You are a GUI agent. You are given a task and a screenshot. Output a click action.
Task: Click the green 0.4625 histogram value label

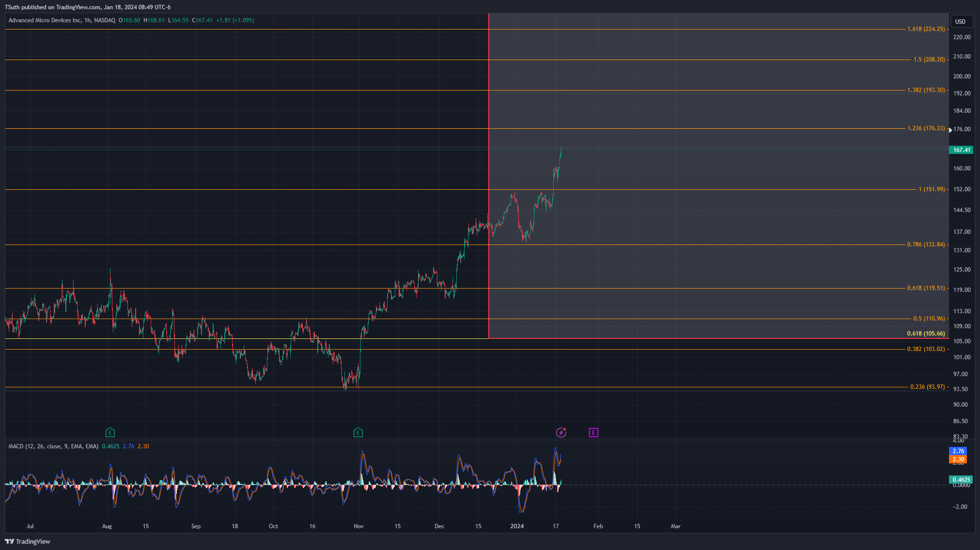(961, 480)
